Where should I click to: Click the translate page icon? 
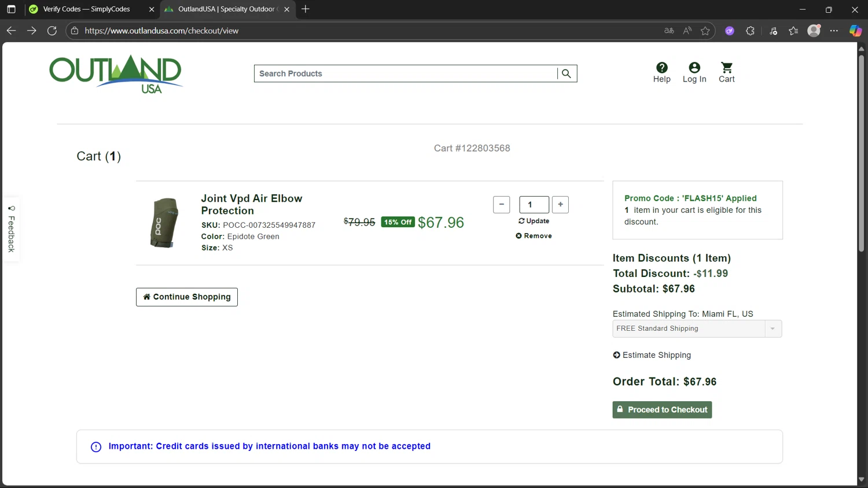click(x=669, y=31)
